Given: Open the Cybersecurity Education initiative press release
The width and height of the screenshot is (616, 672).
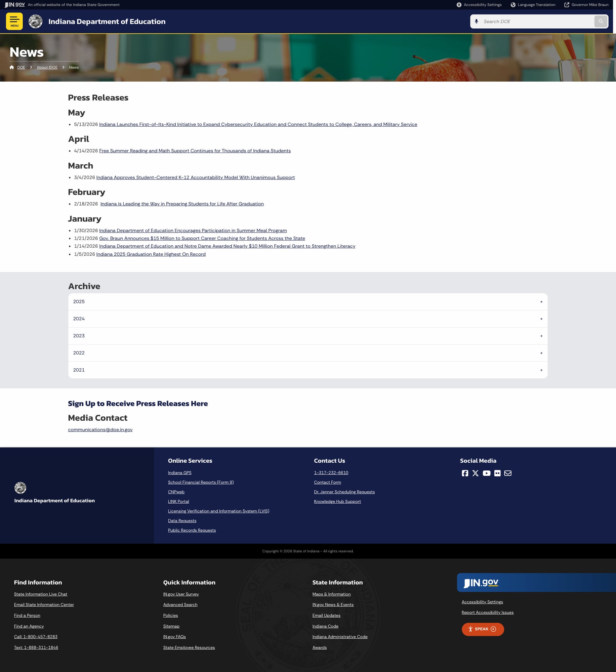Looking at the screenshot, I should pos(258,124).
